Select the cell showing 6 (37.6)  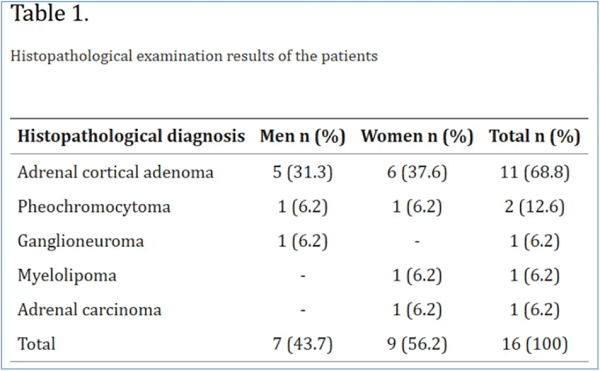(x=417, y=172)
